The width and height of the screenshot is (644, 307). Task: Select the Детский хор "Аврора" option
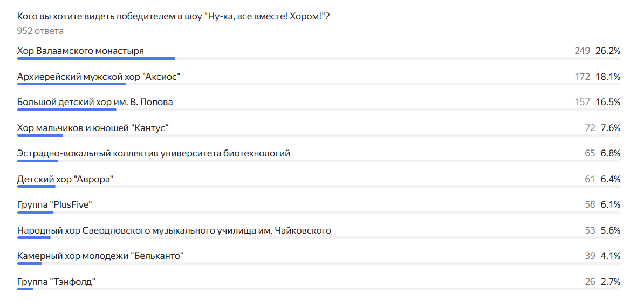65,179
